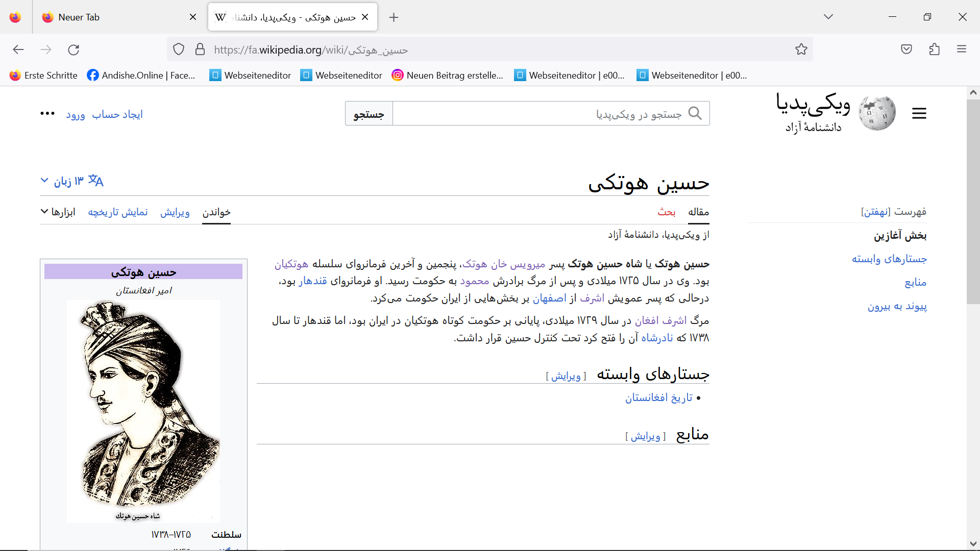Viewport: 980px width, 551px height.
Task: Expand the ابزارها tools dropdown
Action: 58,212
